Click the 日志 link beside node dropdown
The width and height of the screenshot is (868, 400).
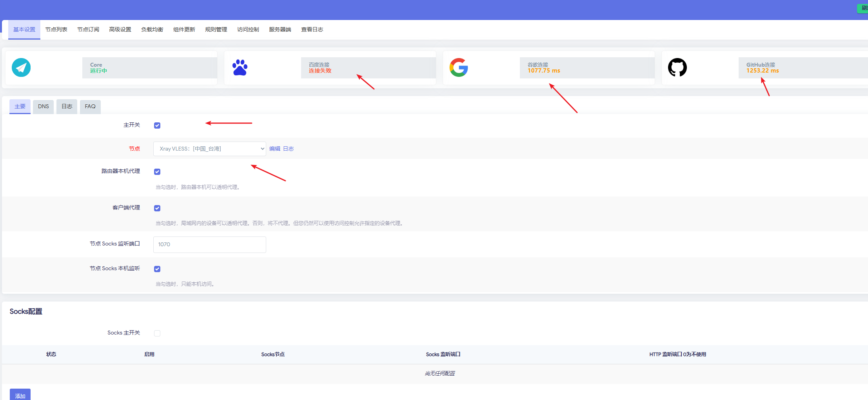pos(289,149)
